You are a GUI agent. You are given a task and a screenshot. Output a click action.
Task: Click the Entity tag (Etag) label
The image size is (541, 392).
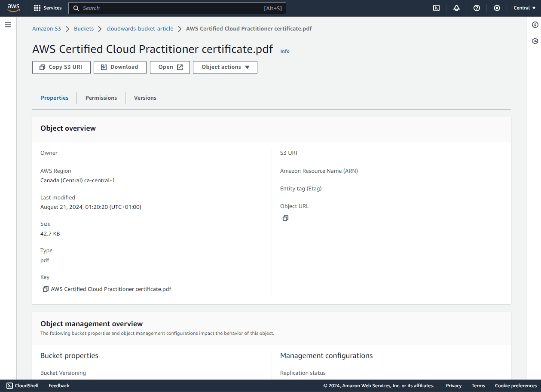[301, 189]
